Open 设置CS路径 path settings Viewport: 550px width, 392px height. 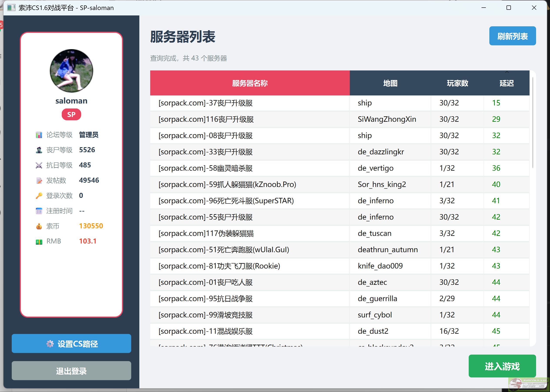pyautogui.click(x=72, y=344)
